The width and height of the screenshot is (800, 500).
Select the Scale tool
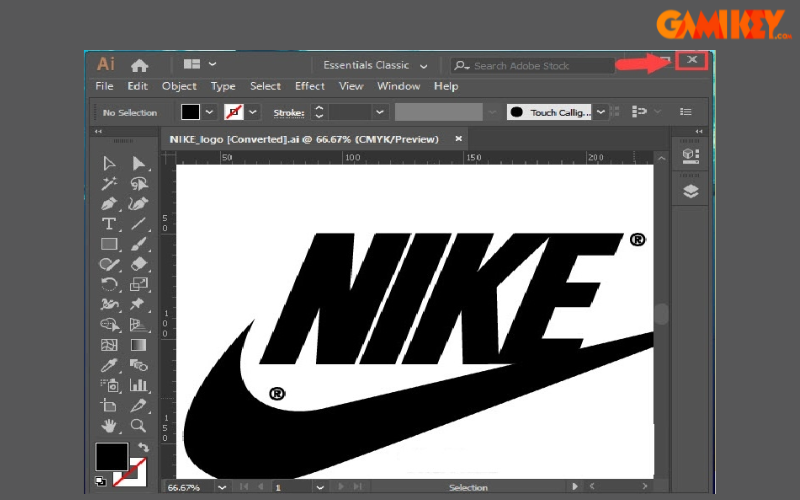tap(138, 284)
